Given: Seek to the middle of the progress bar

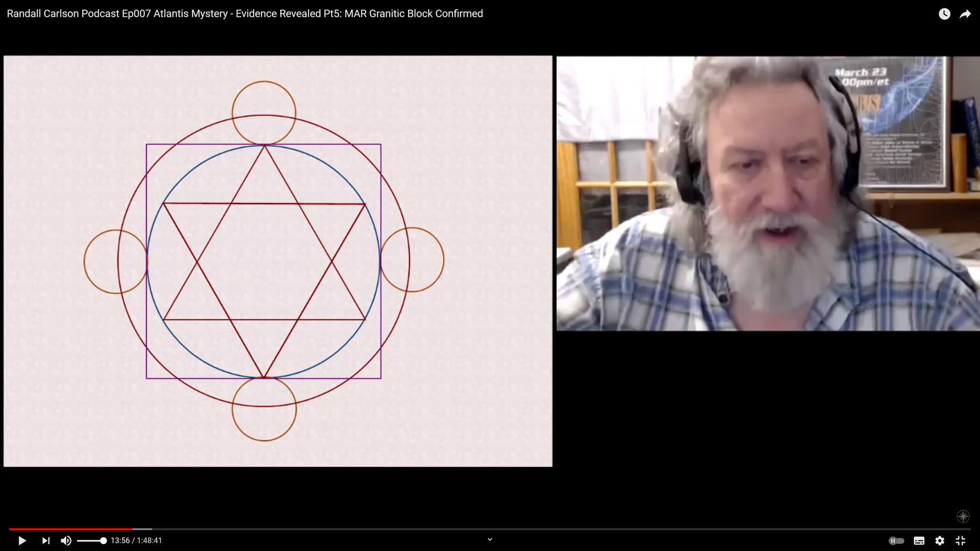Looking at the screenshot, I should point(490,529).
